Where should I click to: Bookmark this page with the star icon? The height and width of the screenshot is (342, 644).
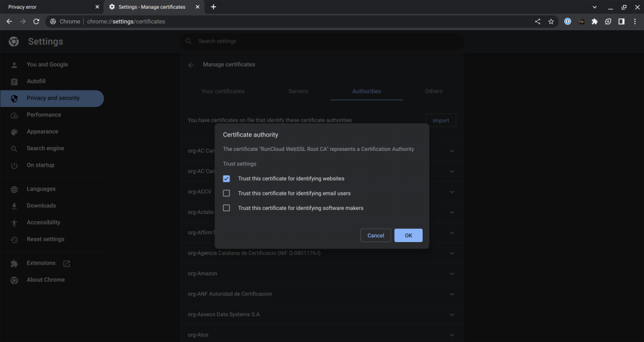tap(551, 21)
